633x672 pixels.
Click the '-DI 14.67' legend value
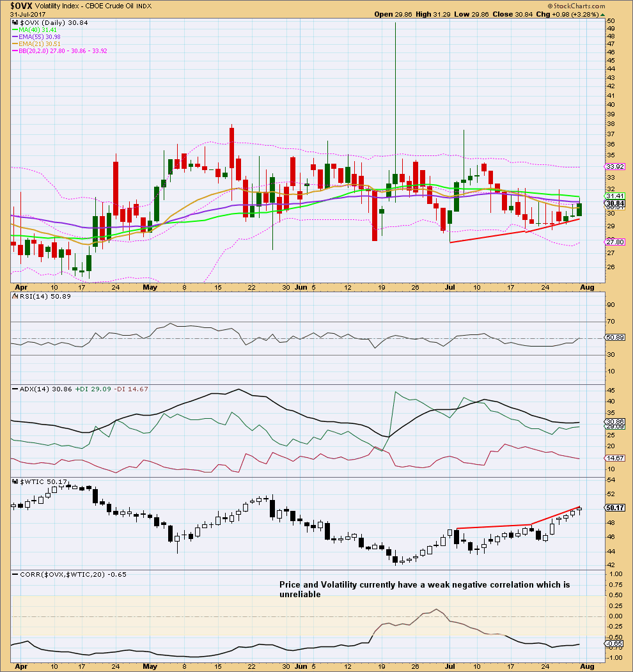[131, 389]
